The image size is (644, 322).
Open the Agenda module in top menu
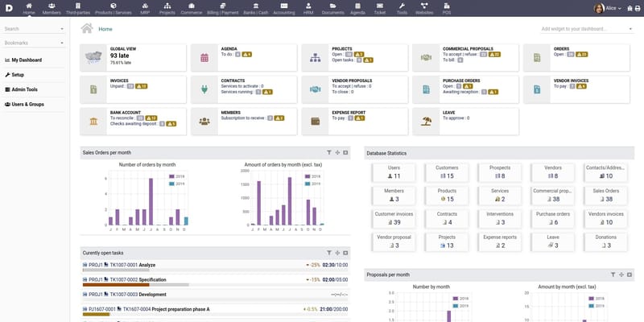tap(357, 9)
